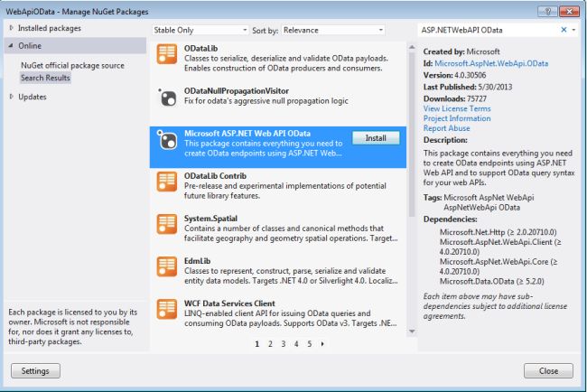Click the Last Published 5/30/2013 text

tap(468, 87)
